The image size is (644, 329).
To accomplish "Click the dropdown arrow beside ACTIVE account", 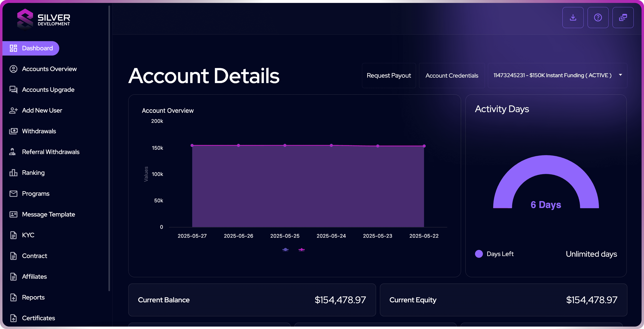I will 620,75.
